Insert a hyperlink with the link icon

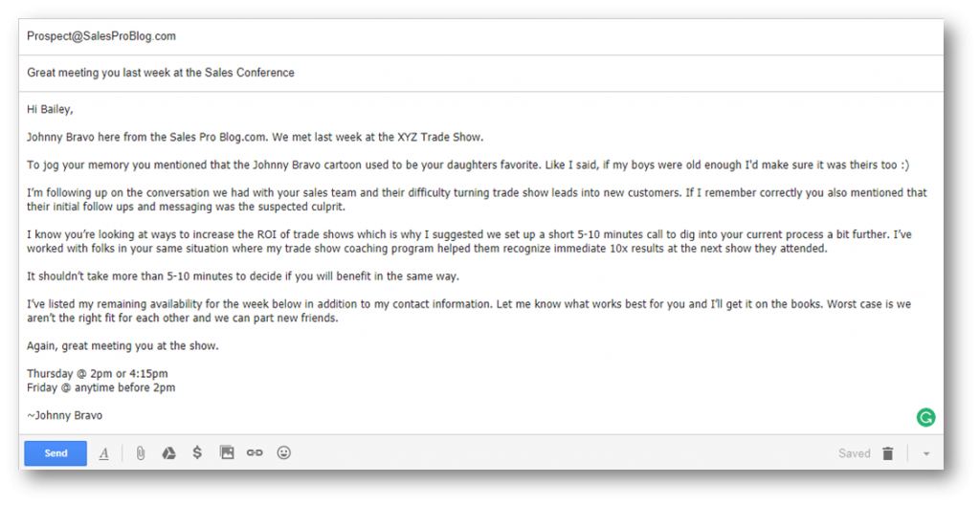255,452
